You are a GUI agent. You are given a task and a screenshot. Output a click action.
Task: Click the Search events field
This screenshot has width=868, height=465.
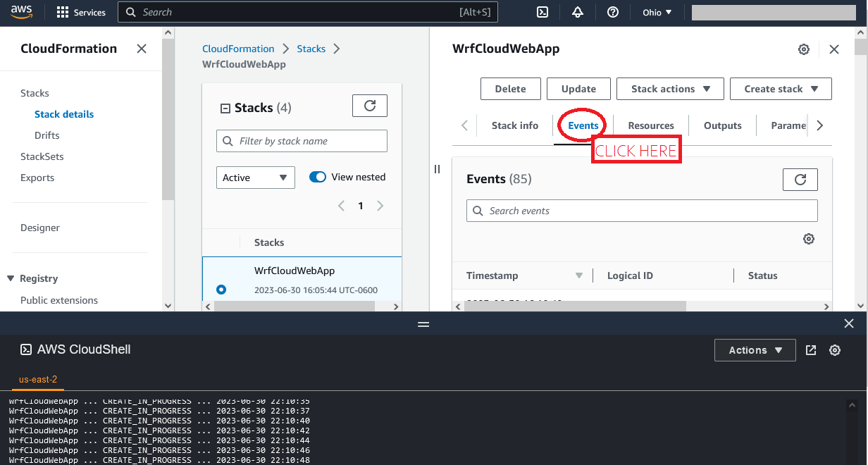642,211
